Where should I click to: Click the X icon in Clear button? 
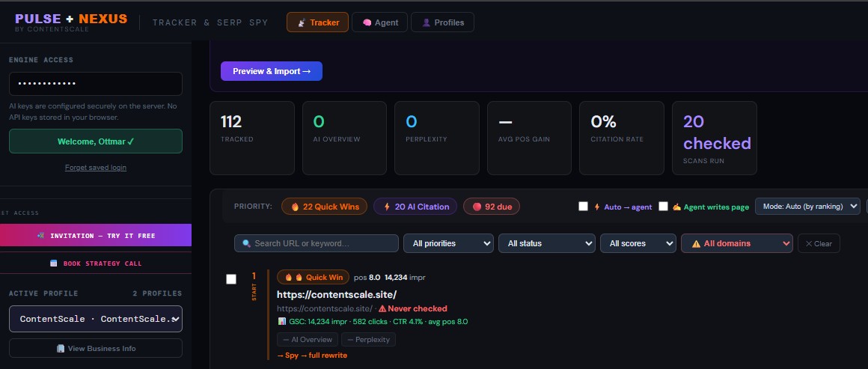[x=809, y=243]
